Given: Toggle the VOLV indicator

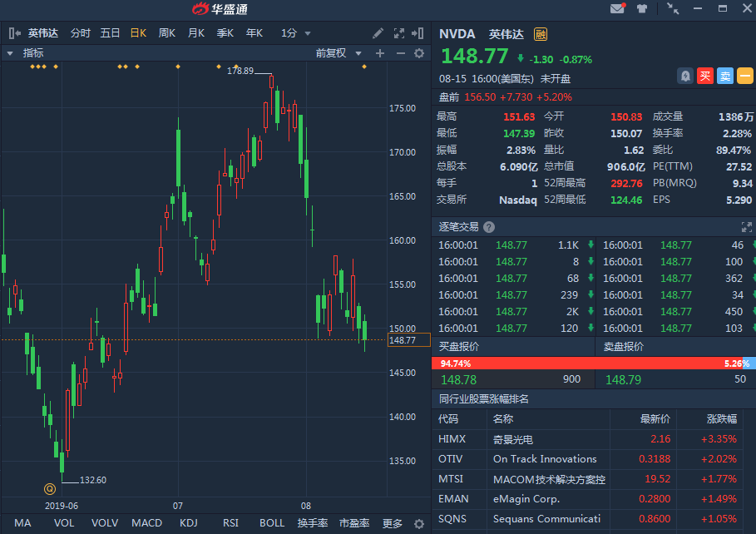Looking at the screenshot, I should 105,523.
